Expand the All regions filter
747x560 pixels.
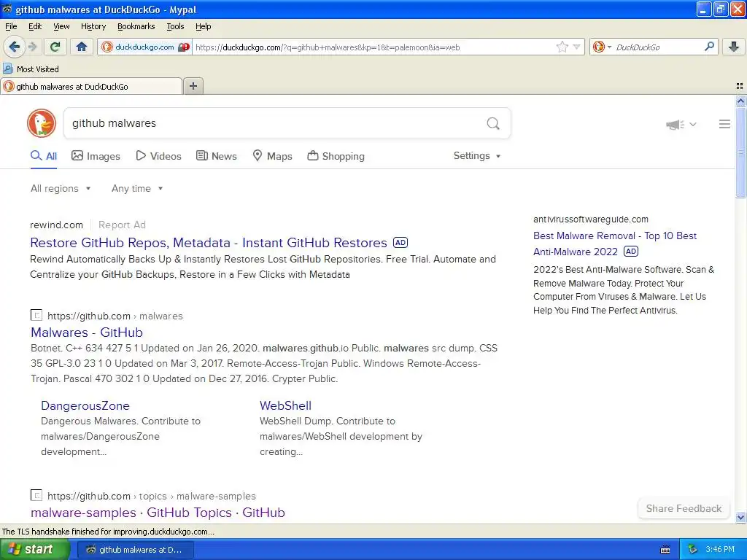pyautogui.click(x=61, y=189)
